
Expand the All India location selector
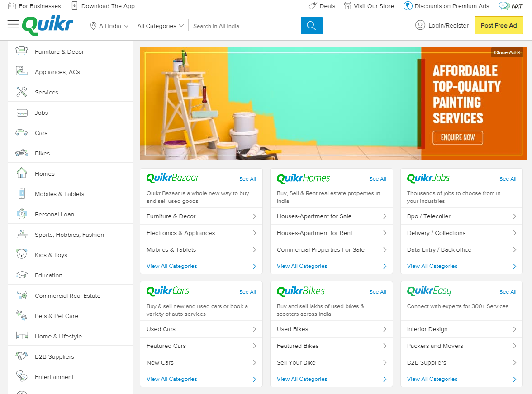[109, 26]
